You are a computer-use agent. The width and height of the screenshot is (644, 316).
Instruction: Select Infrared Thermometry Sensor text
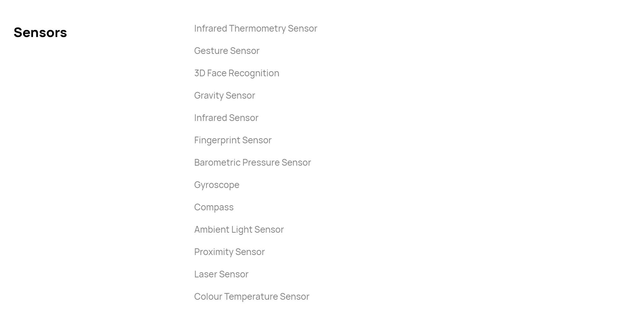[255, 28]
